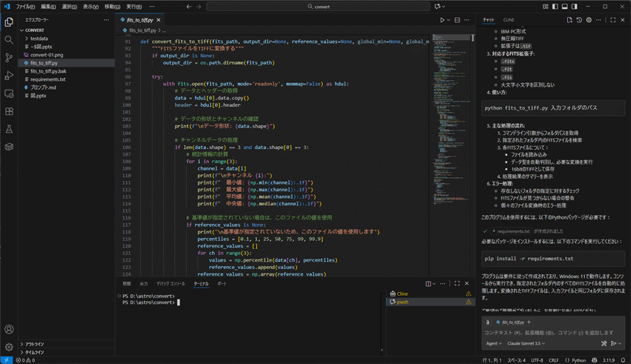631x364 pixels.
Task: Expand the testdata folder
Action: (x=39, y=39)
